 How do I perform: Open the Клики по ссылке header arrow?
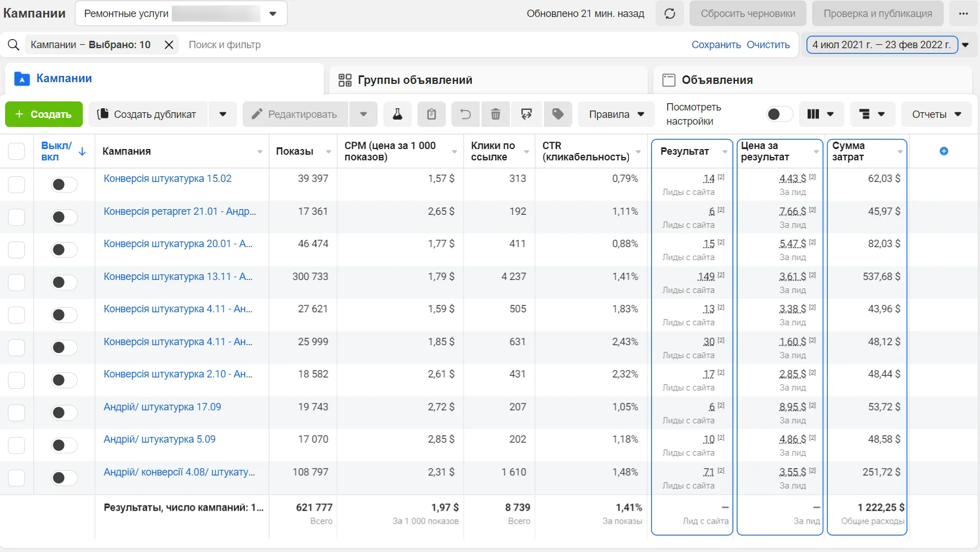point(526,152)
